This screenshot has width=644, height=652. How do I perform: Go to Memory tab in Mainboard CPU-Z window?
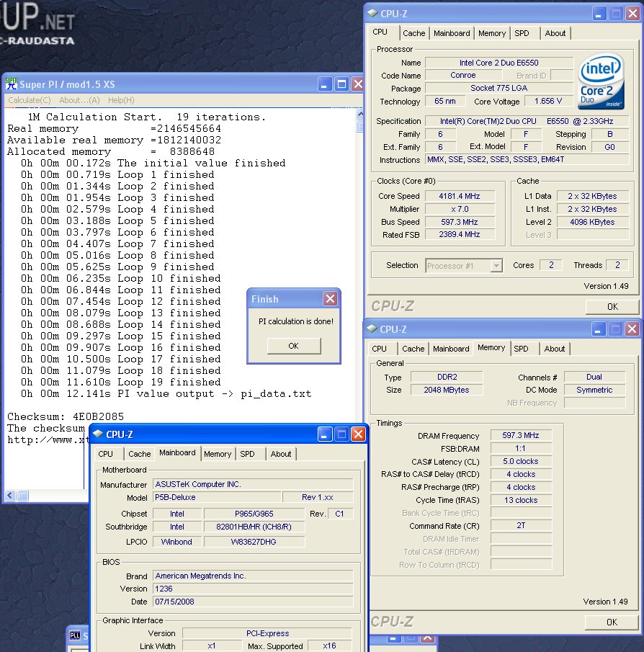218,454
